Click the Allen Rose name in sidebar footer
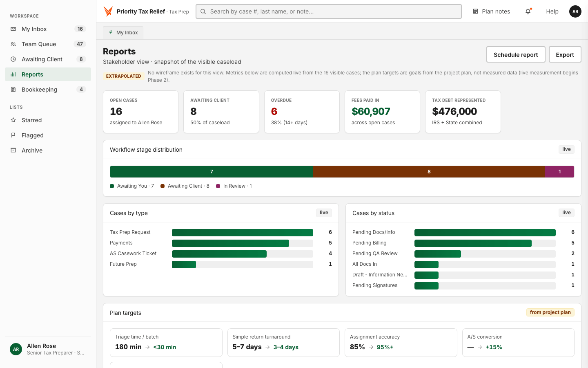Viewport: 588px width, 368px height. pyautogui.click(x=41, y=346)
